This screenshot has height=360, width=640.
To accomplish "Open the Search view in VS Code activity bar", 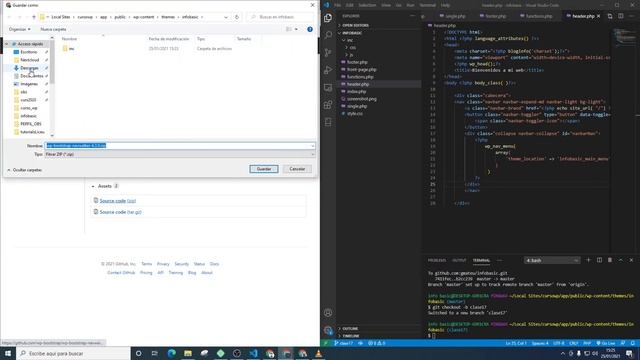I will [328, 35].
